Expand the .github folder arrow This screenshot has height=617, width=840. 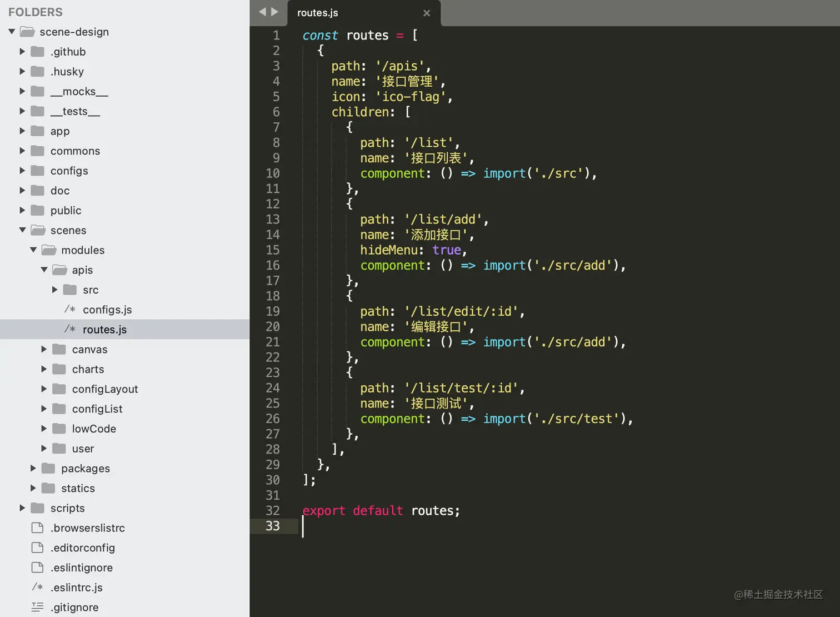22,52
